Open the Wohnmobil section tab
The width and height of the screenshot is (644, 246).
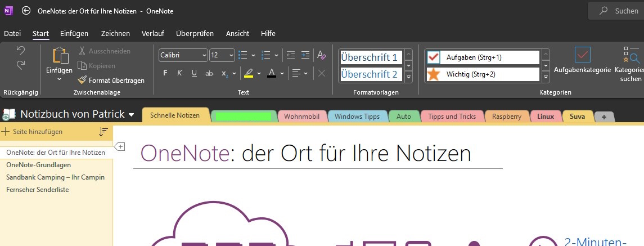[302, 117]
